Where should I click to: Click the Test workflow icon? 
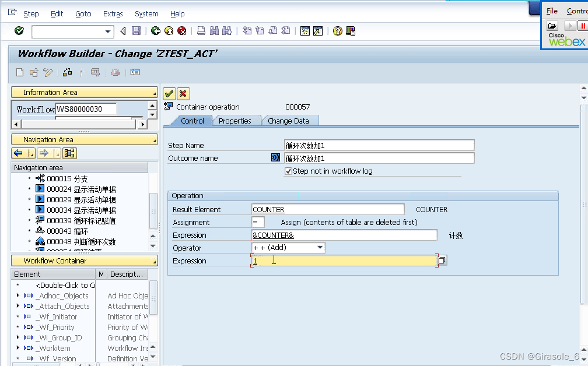click(95, 72)
